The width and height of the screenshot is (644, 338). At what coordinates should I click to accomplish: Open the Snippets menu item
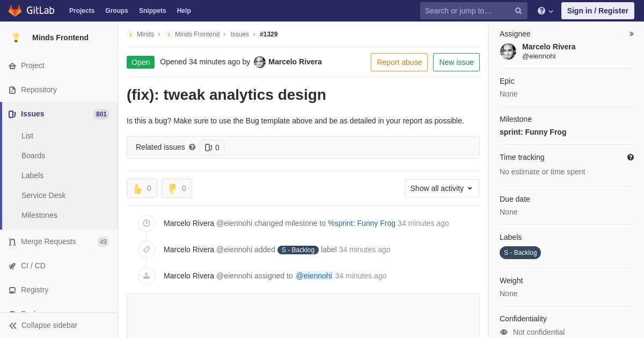152,11
